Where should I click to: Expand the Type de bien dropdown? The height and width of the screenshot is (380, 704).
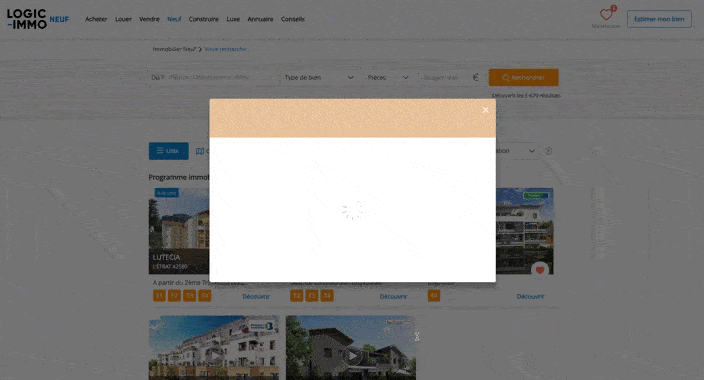pos(319,77)
